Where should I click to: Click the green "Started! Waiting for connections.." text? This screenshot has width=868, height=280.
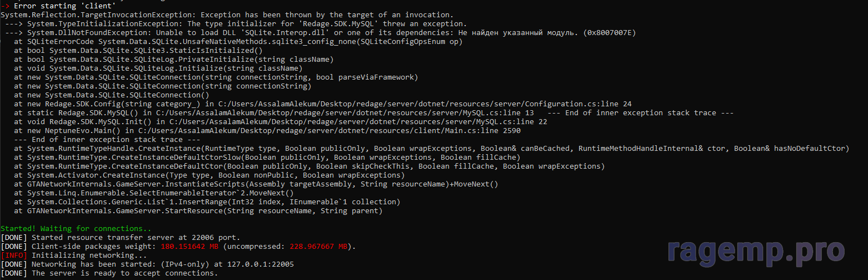click(76, 228)
